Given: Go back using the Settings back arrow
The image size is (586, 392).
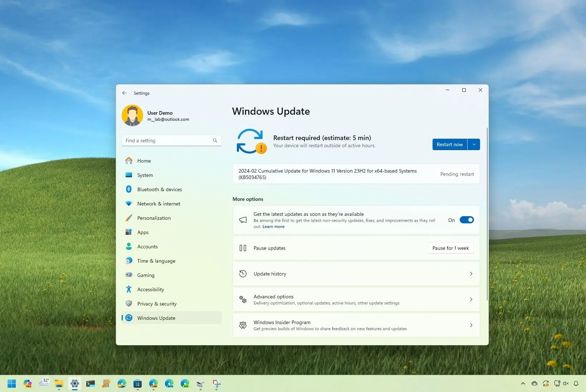Looking at the screenshot, I should (124, 93).
